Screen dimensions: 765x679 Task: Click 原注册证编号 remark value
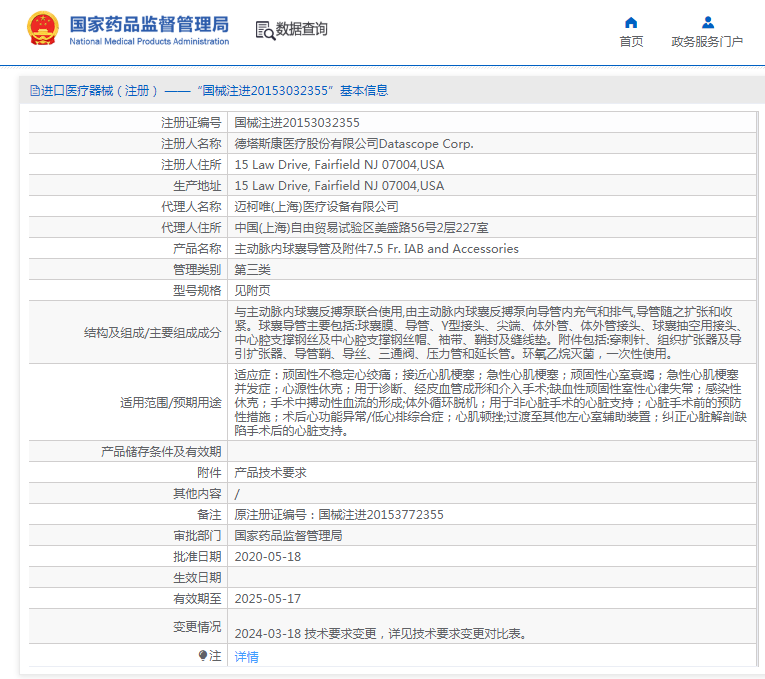point(339,515)
